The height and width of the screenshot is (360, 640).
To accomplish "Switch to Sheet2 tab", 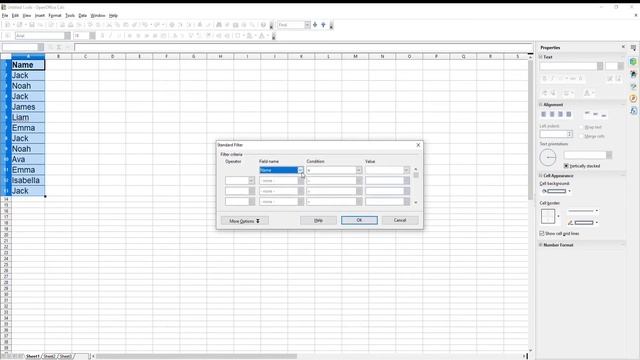I will tap(49, 356).
